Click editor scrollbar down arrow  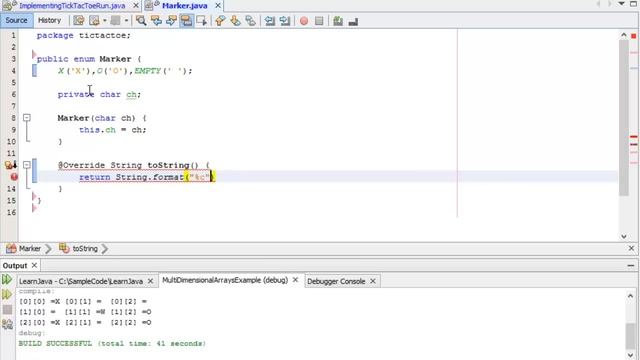tap(624, 236)
